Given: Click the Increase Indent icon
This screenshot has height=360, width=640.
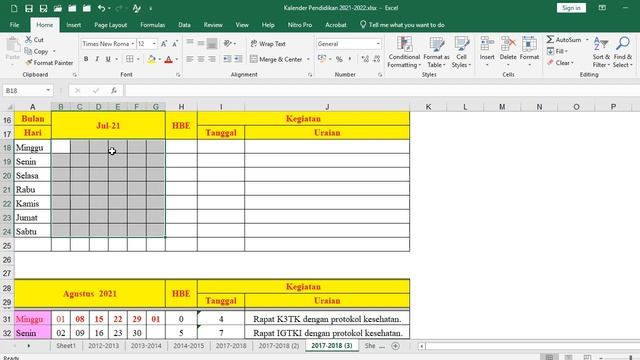Looking at the screenshot, I should coord(238,59).
